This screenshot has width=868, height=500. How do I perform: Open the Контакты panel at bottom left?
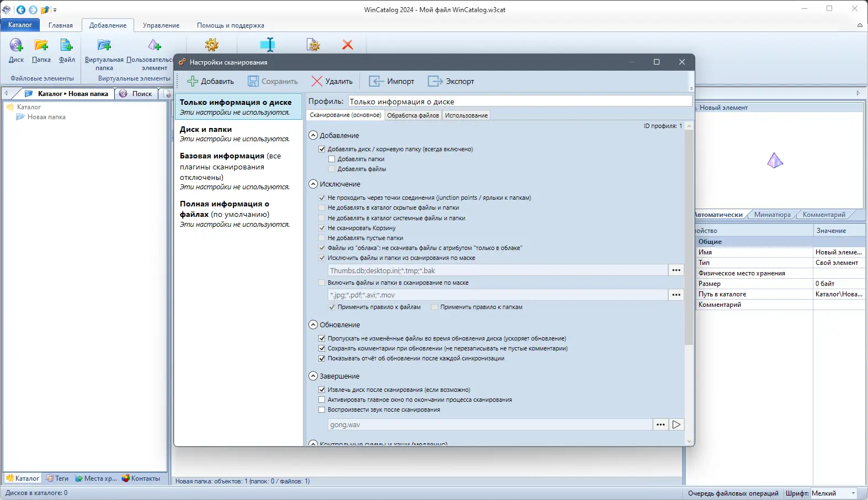pyautogui.click(x=141, y=478)
